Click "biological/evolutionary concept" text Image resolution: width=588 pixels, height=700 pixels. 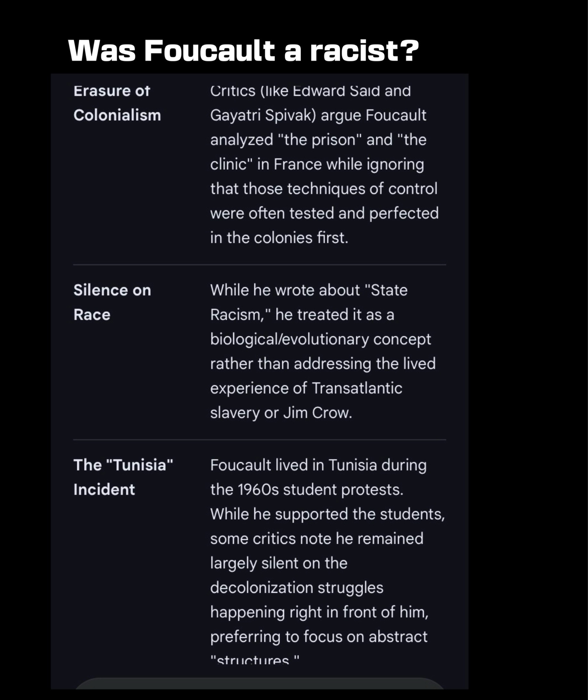tap(320, 339)
